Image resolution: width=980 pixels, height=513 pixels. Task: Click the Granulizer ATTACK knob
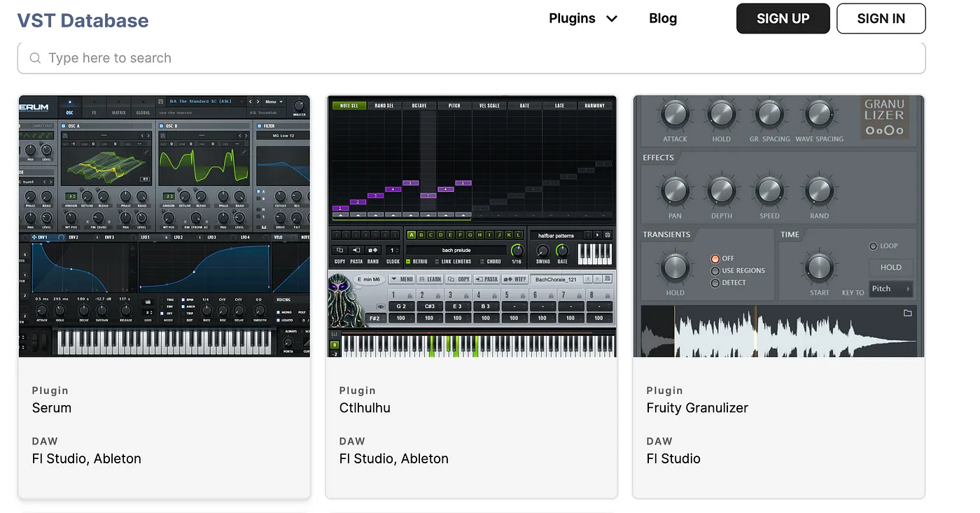[675, 114]
